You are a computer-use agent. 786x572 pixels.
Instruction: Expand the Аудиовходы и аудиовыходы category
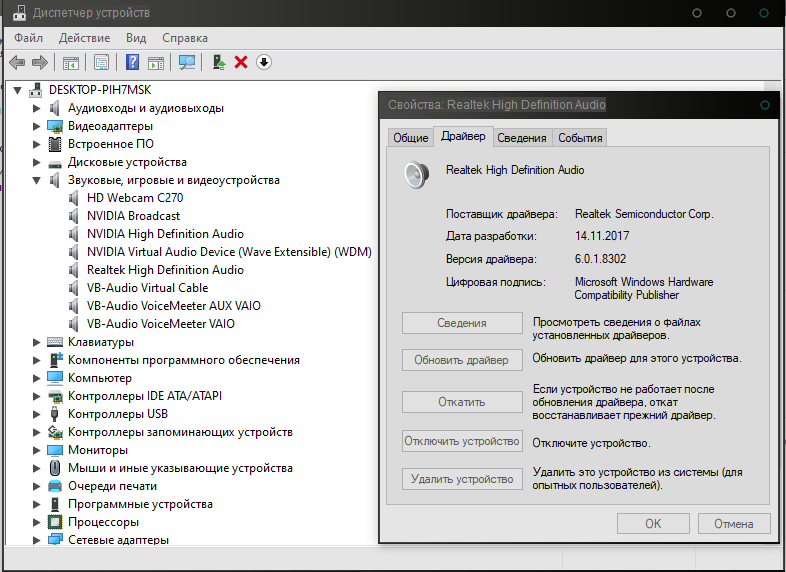click(36, 108)
